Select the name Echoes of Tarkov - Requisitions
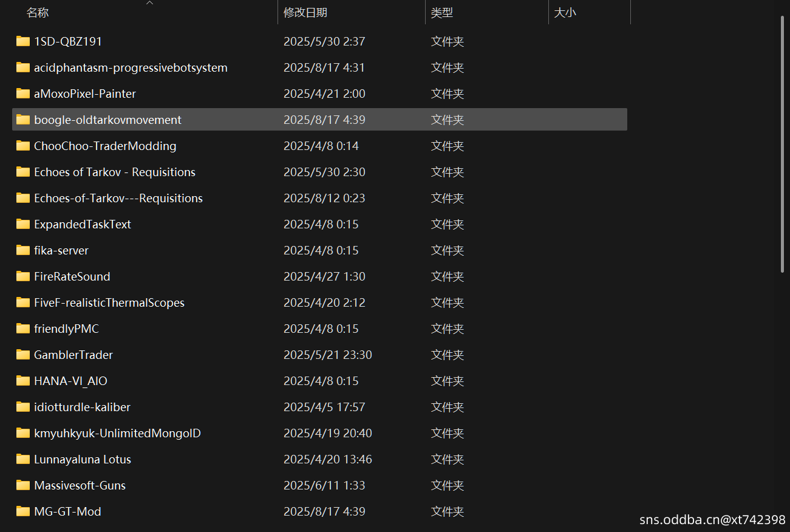790x532 pixels. coord(115,172)
